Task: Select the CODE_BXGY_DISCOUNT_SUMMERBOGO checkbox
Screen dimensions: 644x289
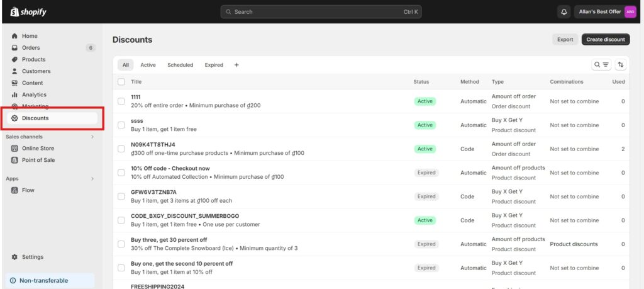Action: click(x=121, y=220)
